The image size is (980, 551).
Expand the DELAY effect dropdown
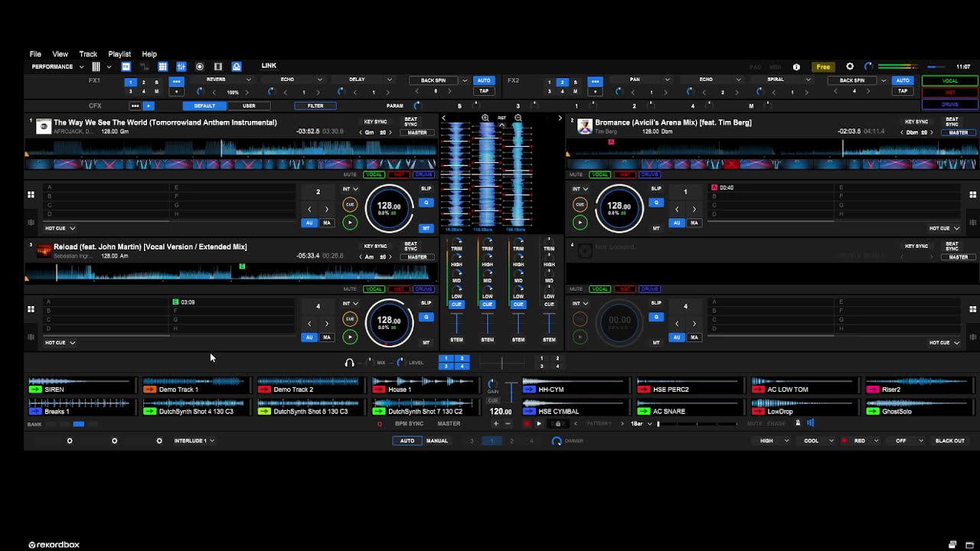[x=389, y=80]
